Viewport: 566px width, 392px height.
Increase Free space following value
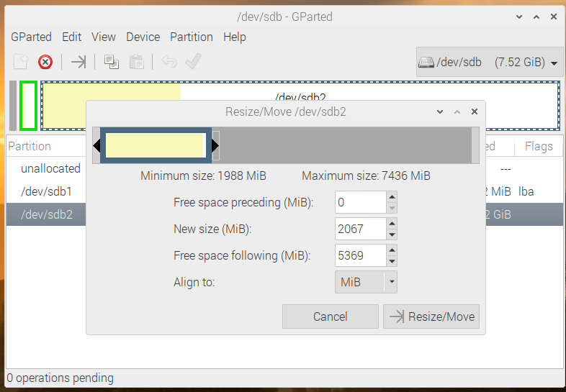(x=392, y=250)
